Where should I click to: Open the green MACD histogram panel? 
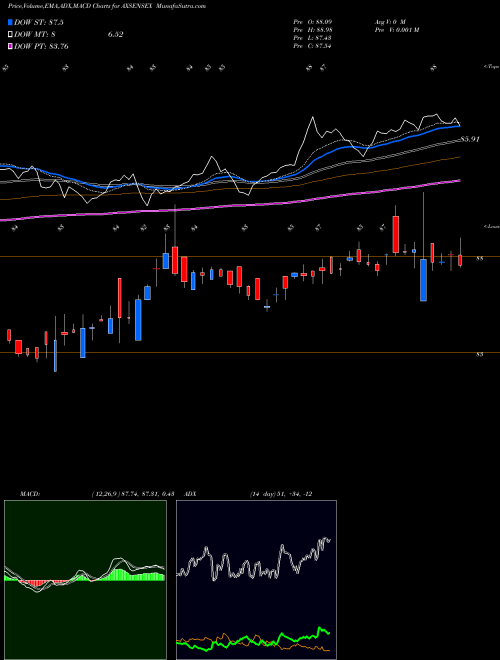[x=85, y=580]
